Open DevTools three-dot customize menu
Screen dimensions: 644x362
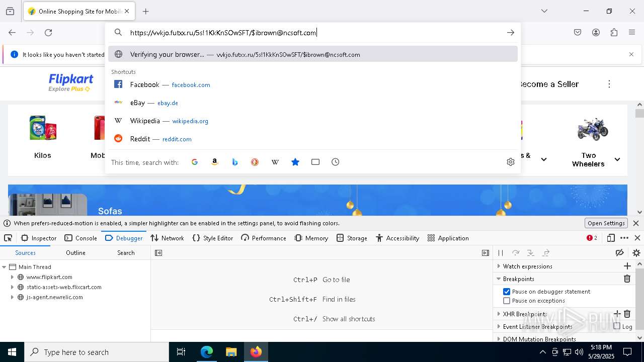(x=624, y=238)
